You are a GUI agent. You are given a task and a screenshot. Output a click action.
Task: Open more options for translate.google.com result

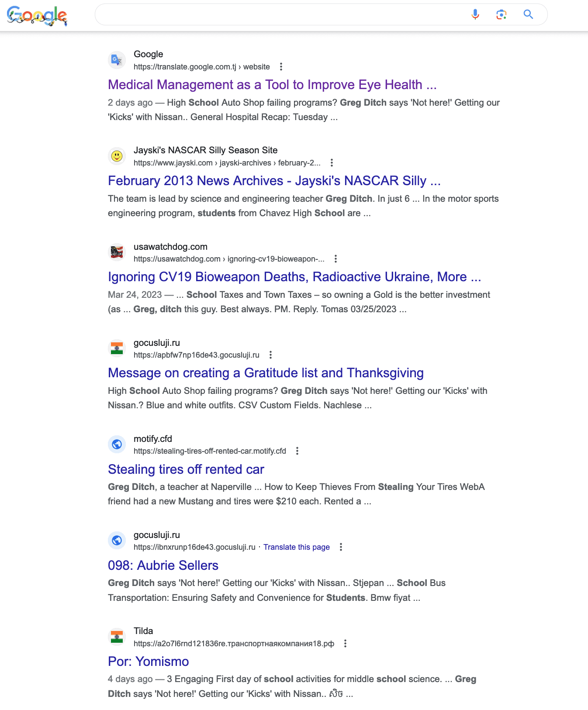click(x=281, y=67)
